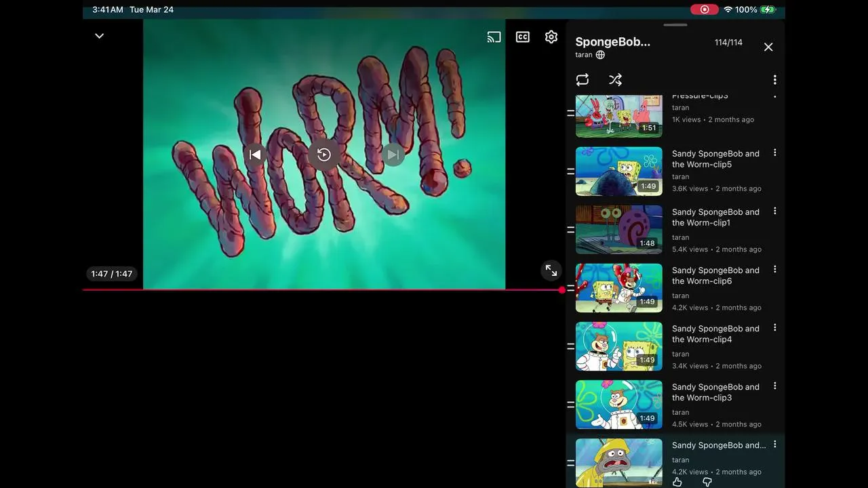Open the SpongeBob playlist title
This screenshot has height=488, width=868.
pyautogui.click(x=613, y=42)
